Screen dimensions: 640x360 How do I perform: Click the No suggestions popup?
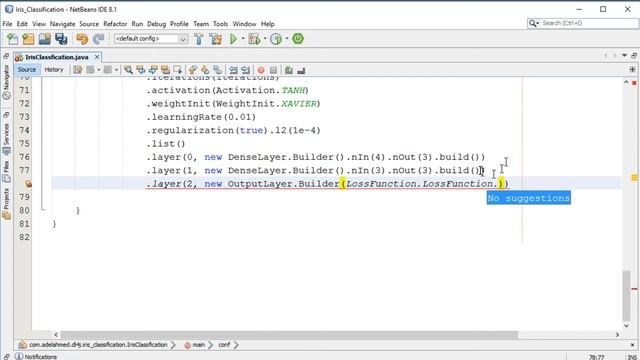(529, 198)
